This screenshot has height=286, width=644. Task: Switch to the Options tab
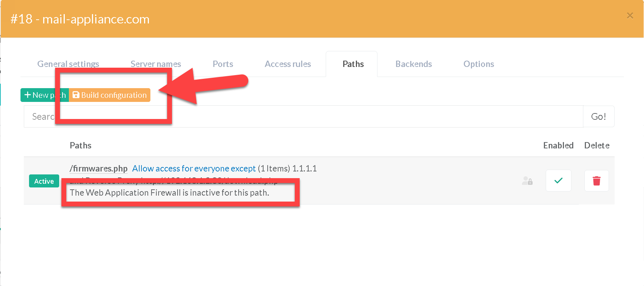click(478, 64)
